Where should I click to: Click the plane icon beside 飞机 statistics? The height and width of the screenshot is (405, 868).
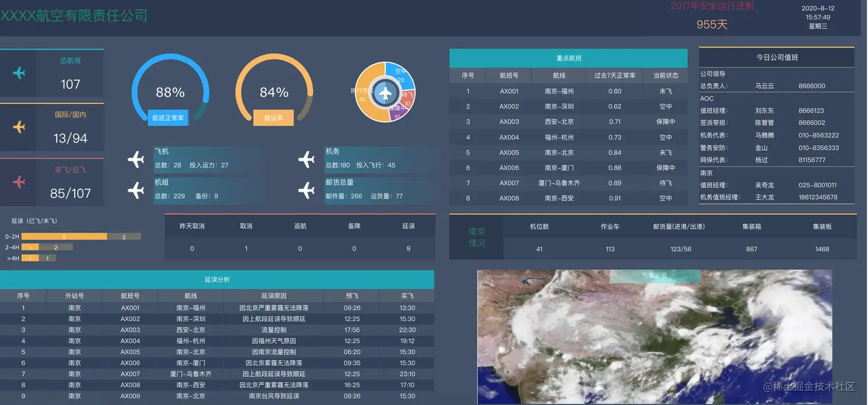136,159
